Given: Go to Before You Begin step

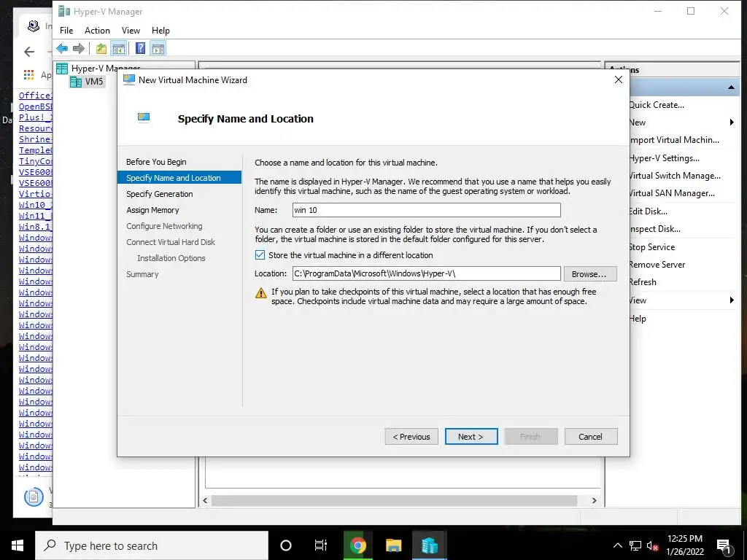Looking at the screenshot, I should (x=156, y=162).
